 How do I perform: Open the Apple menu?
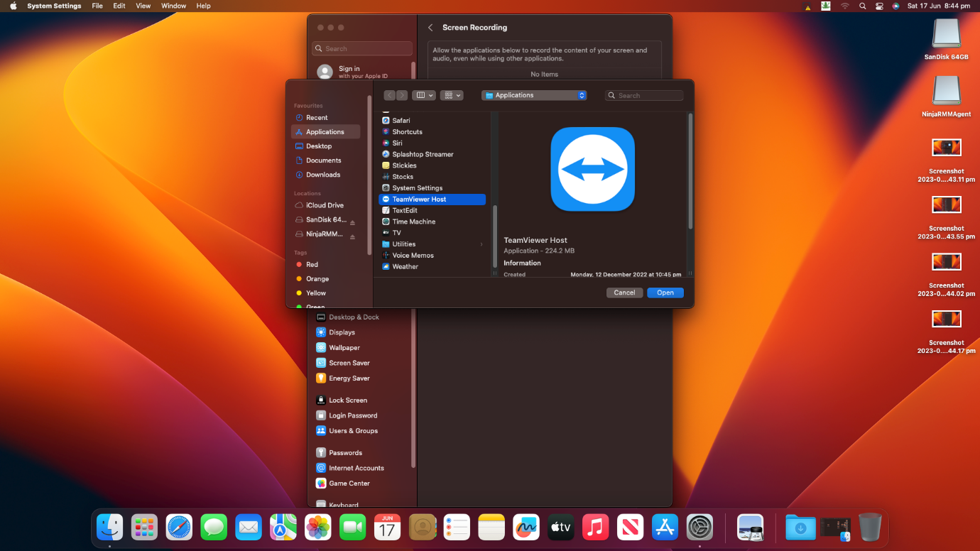13,6
